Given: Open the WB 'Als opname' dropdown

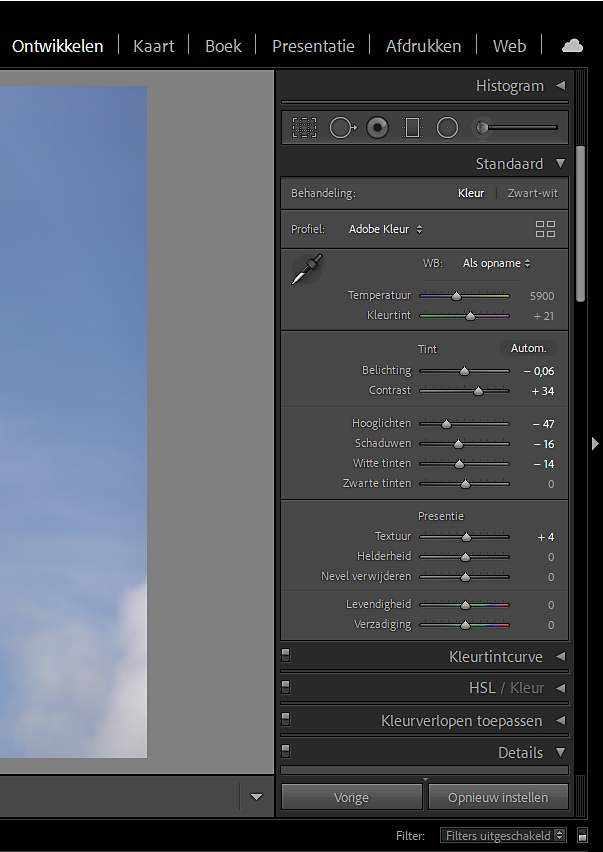Looking at the screenshot, I should 496,263.
